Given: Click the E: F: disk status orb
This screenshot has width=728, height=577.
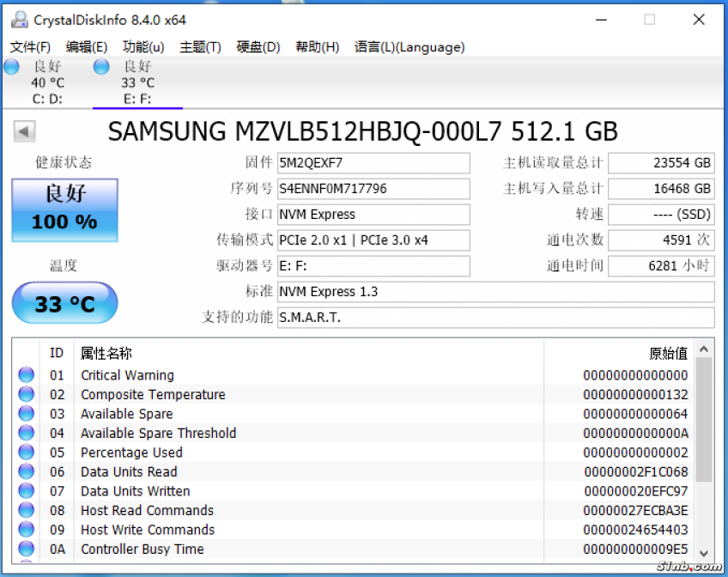Looking at the screenshot, I should (101, 67).
